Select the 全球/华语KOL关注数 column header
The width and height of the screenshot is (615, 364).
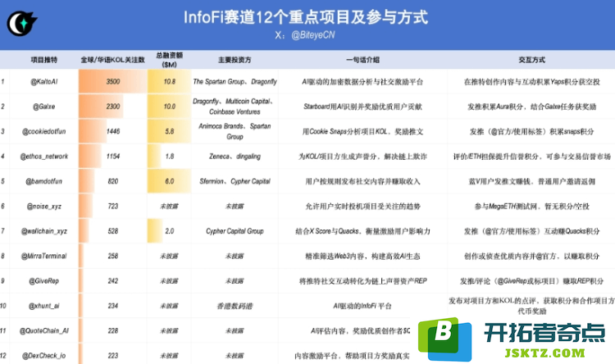pyautogui.click(x=112, y=60)
